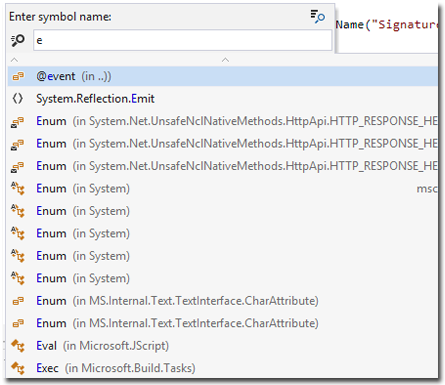Click the field icon next to @event

18,76
